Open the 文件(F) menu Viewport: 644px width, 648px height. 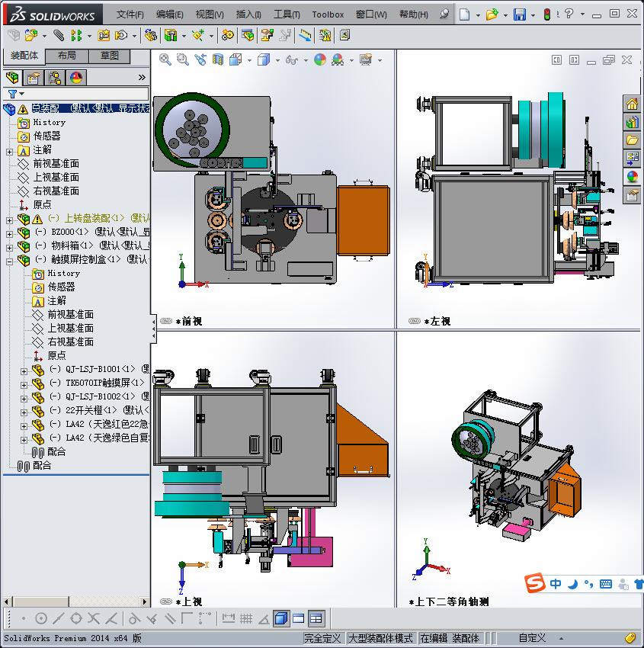[x=130, y=14]
